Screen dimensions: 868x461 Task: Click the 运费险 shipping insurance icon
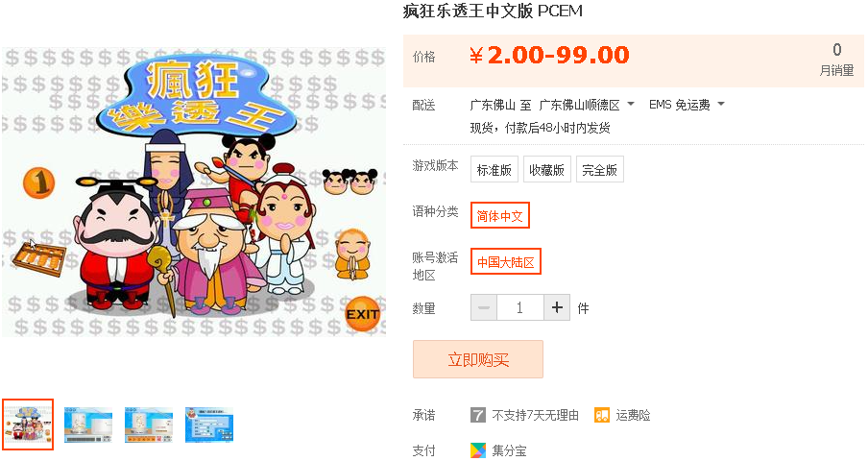tap(602, 415)
